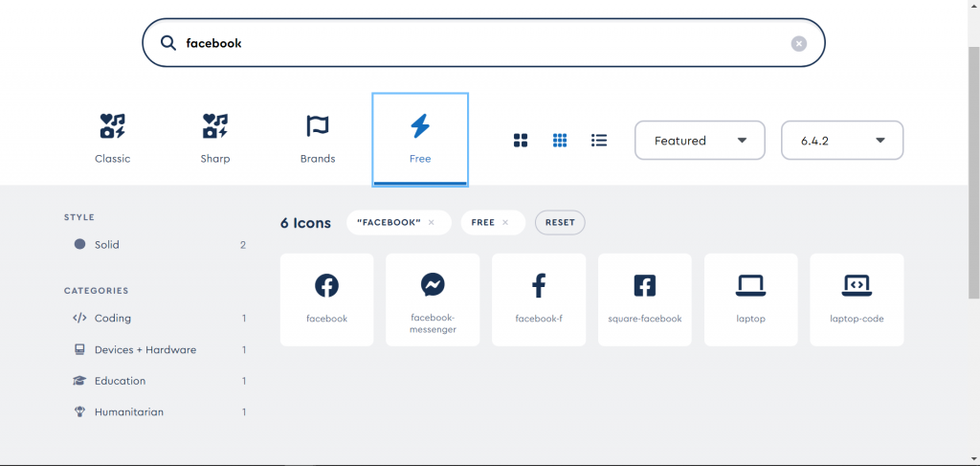This screenshot has height=466, width=980.
Task: Open the Featured sort dropdown
Action: coord(700,141)
